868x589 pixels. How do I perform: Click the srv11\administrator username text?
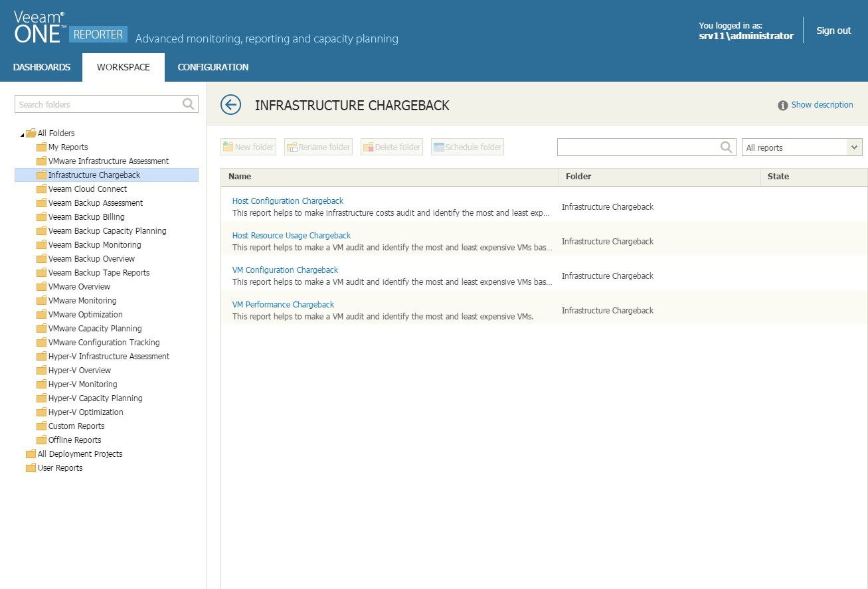tap(746, 36)
